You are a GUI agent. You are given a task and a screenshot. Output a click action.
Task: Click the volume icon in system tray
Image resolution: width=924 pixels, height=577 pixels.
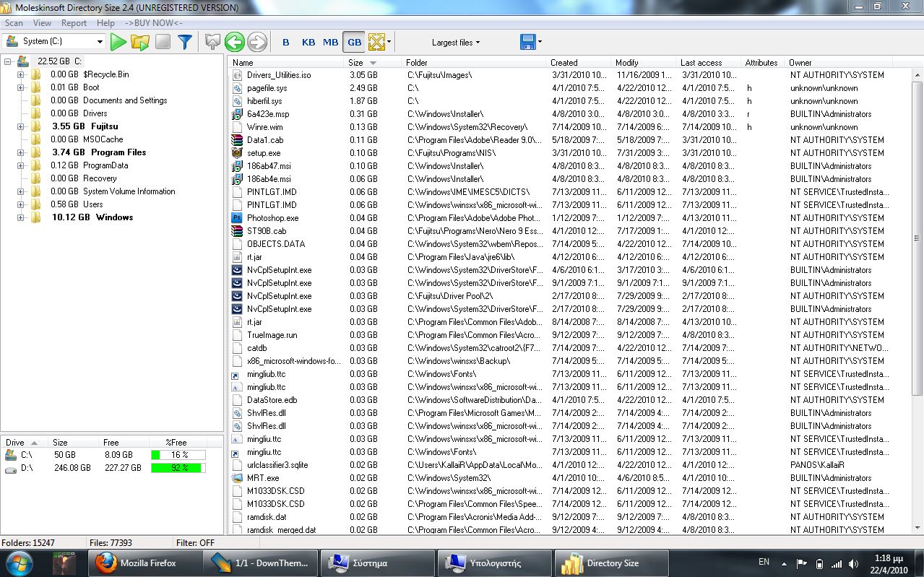pos(855,563)
